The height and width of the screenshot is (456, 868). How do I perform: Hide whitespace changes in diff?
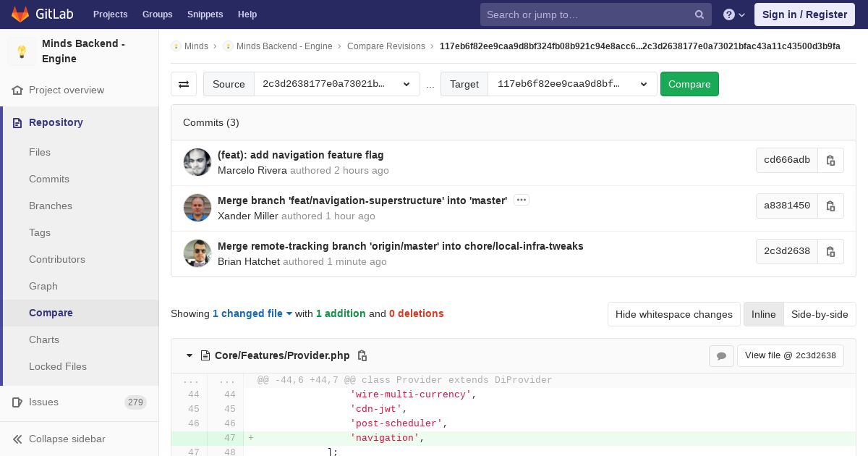(674, 314)
